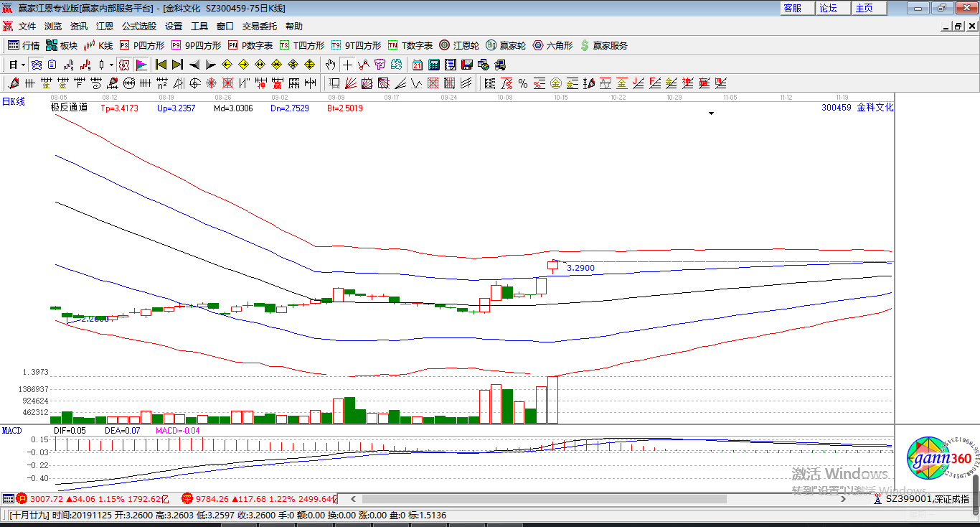Click the 3.2900 price label on chart
The image size is (980, 527).
point(580,268)
